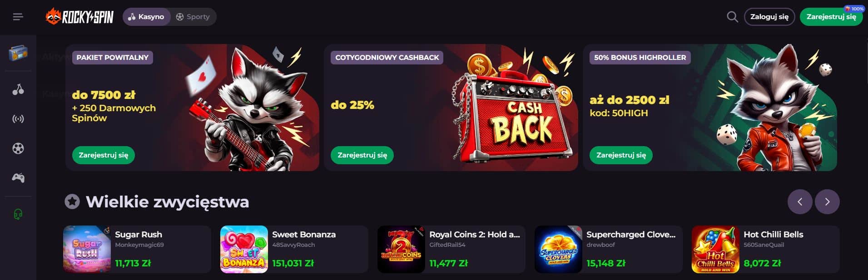
Task: Show previous big wins with left arrow
Action: click(800, 201)
